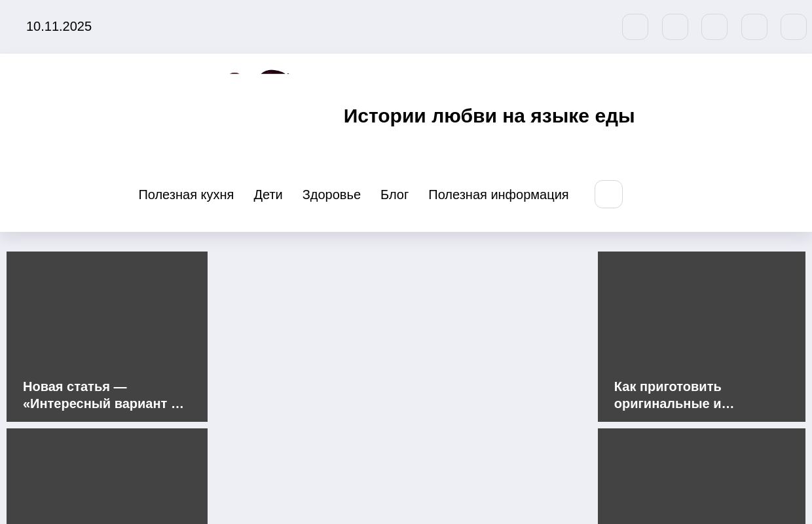Open the «Здоровье» menu section

pyautogui.click(x=331, y=195)
